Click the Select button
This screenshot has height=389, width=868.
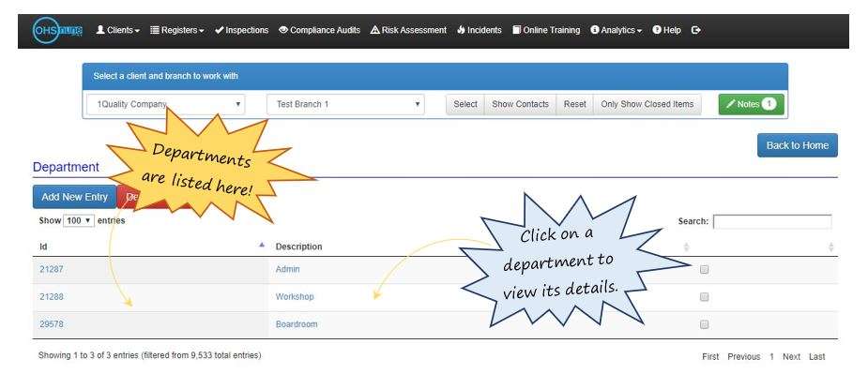(x=465, y=104)
